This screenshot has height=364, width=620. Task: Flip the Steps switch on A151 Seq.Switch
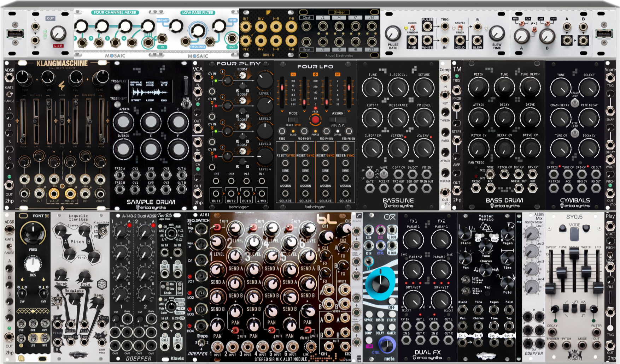pyautogui.click(x=201, y=343)
